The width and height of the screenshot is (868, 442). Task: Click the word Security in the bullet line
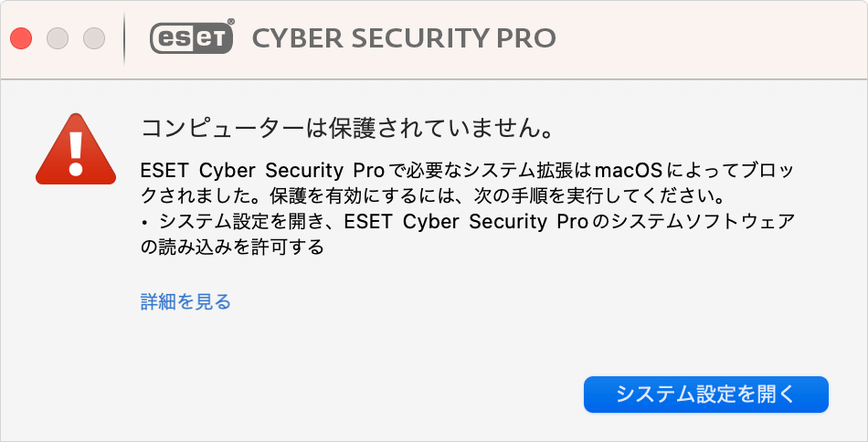508,221
